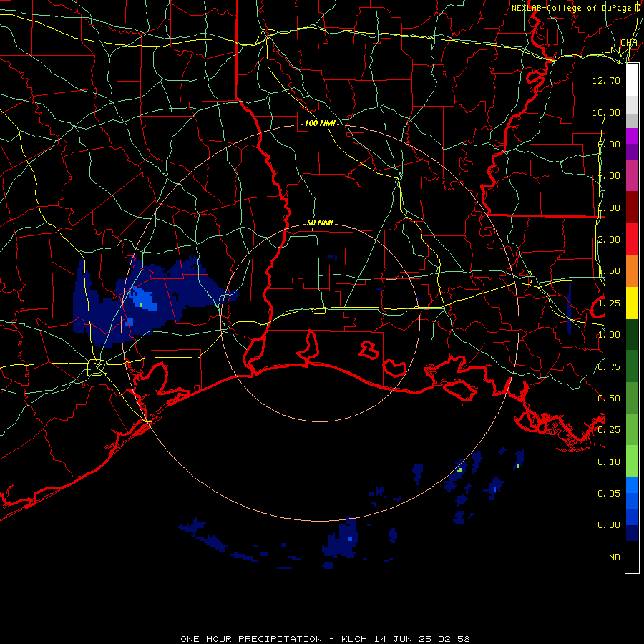
Task: Click the 12.70 legend value
Action: click(606, 80)
